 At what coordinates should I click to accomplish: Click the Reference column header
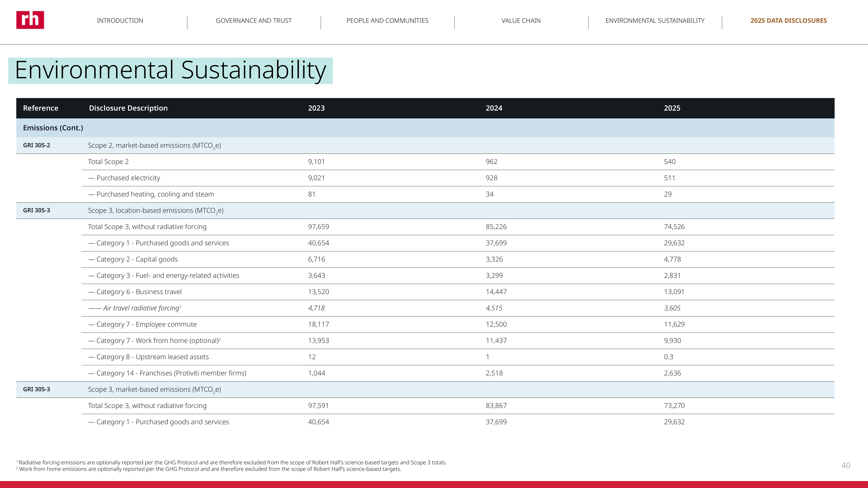[40, 108]
